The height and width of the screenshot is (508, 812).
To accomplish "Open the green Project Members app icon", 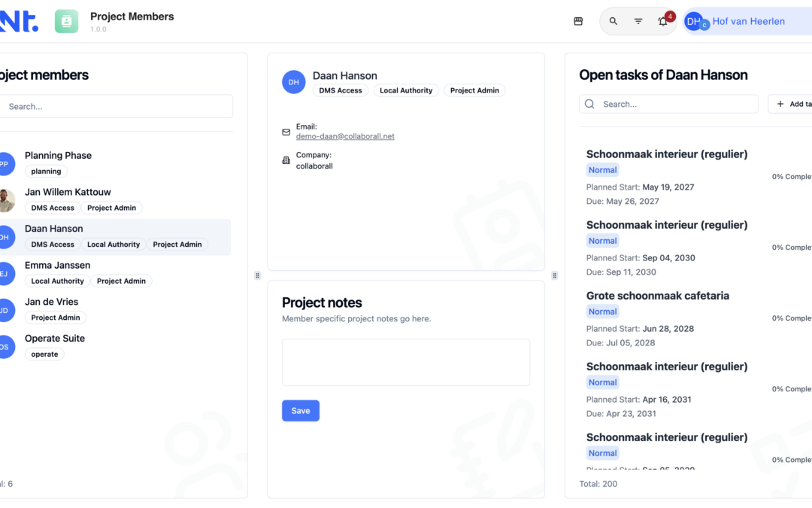I will pos(67,21).
